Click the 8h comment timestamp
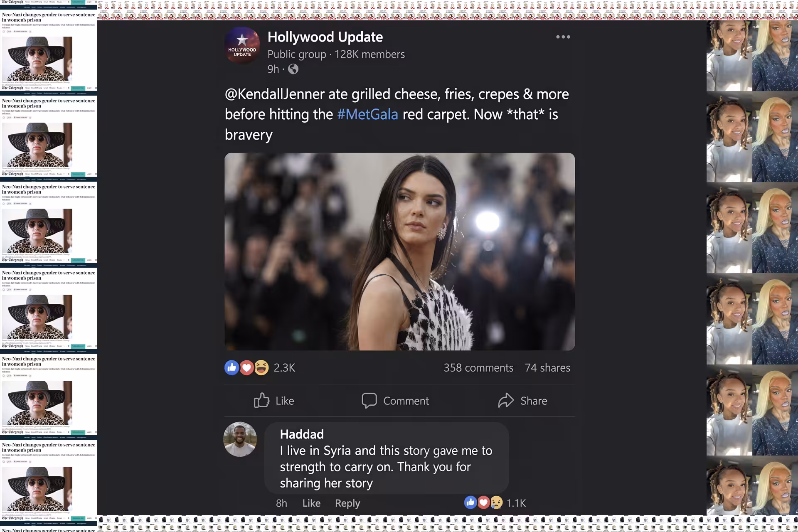The image size is (798, 532). (281, 503)
